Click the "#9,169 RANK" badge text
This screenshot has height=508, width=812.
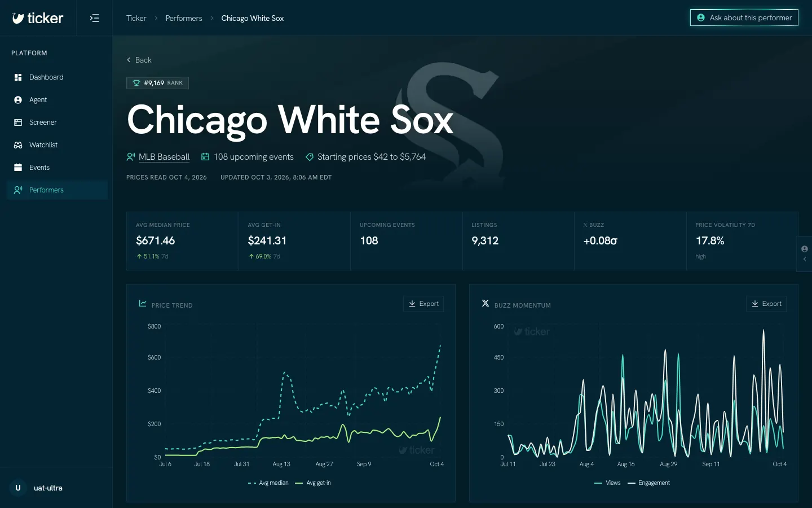[x=164, y=83]
